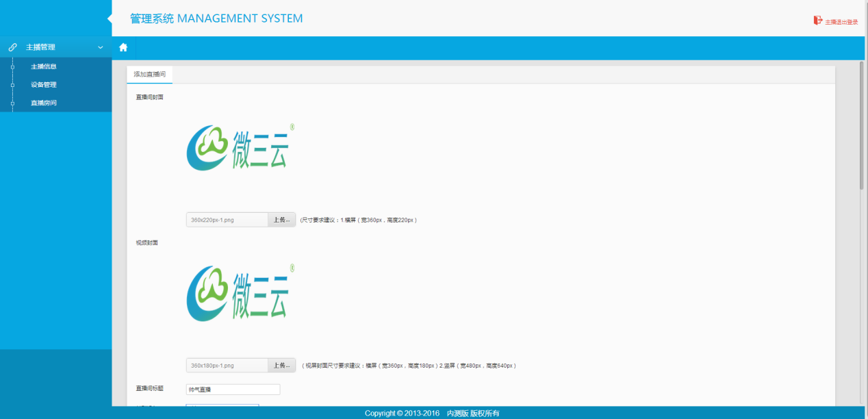Viewport: 868px width, 419px height.
Task: Click the 直播间封面 logo preview image
Action: tap(240, 147)
